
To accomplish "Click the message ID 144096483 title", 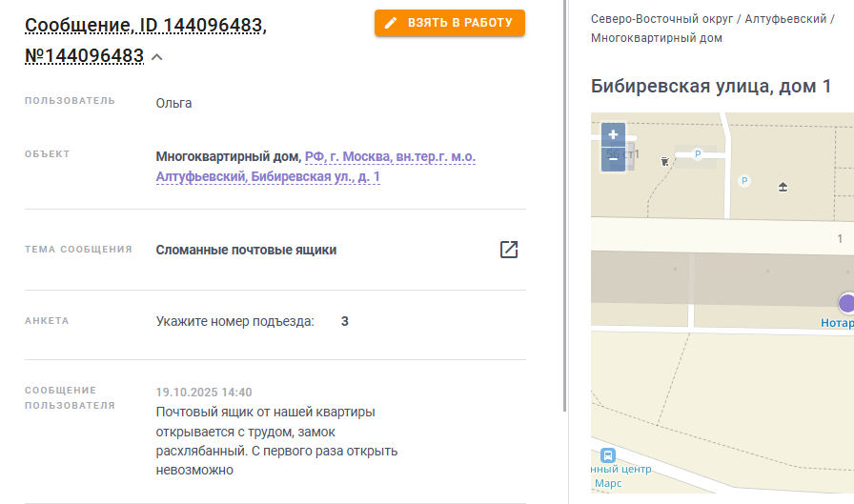I will pyautogui.click(x=146, y=40).
